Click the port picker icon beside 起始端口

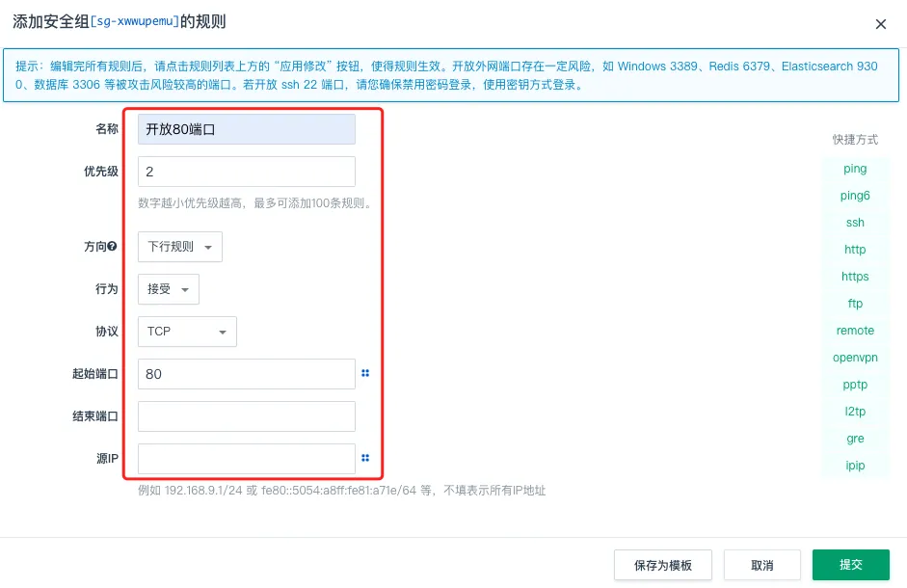coord(365,373)
